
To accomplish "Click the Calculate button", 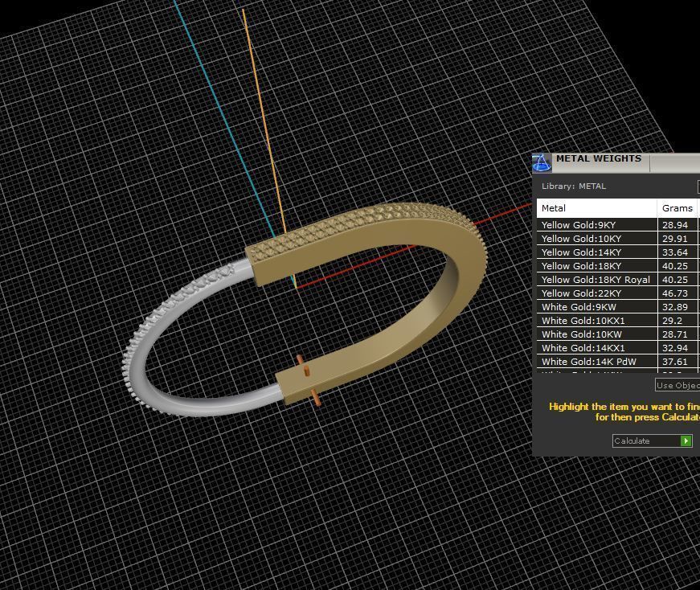I will point(653,440).
